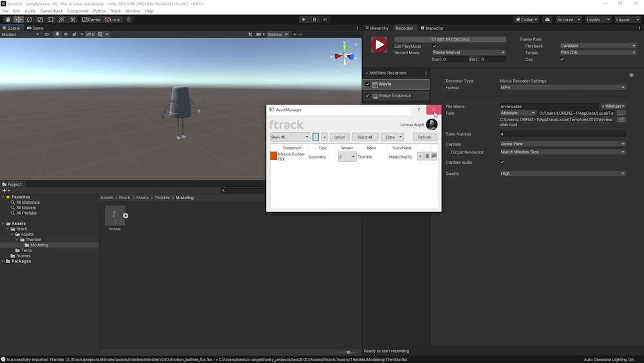Click the grid snapping icon
The height and width of the screenshot is (363, 644).
click(x=129, y=19)
